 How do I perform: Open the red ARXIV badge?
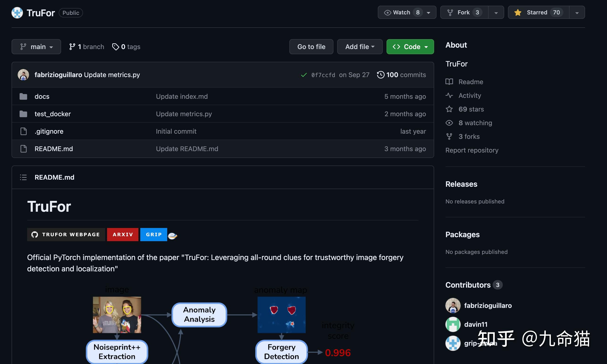[x=123, y=235]
